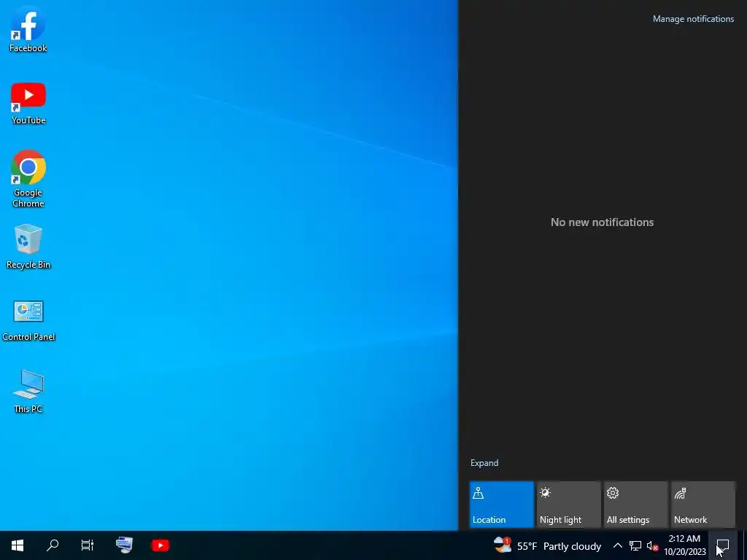This screenshot has height=560, width=747.
Task: Toggle the Location quick action
Action: pos(502,505)
